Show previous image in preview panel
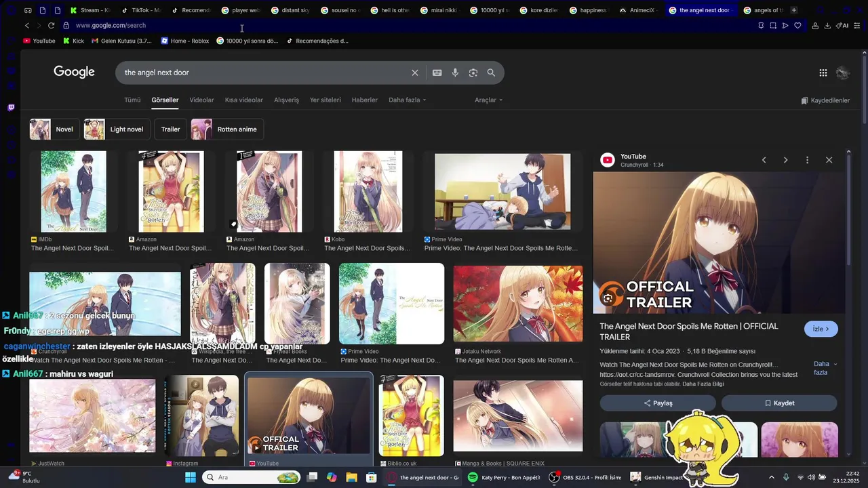This screenshot has width=868, height=488. pos(764,160)
